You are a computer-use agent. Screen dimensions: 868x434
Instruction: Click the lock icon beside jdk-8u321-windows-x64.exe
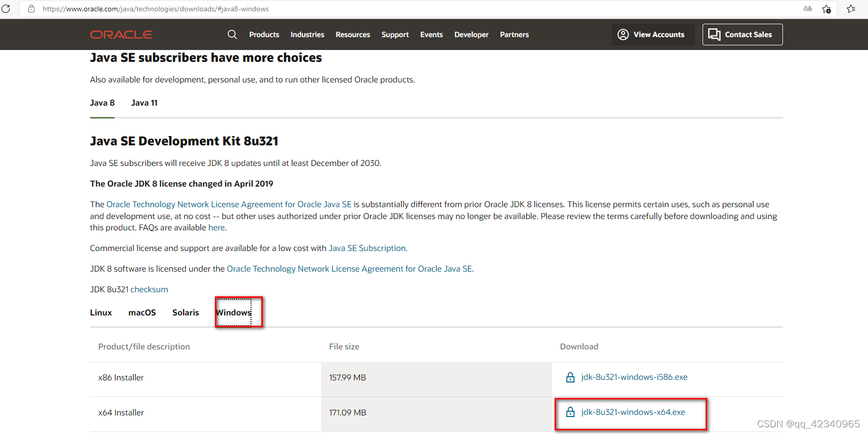coord(570,412)
